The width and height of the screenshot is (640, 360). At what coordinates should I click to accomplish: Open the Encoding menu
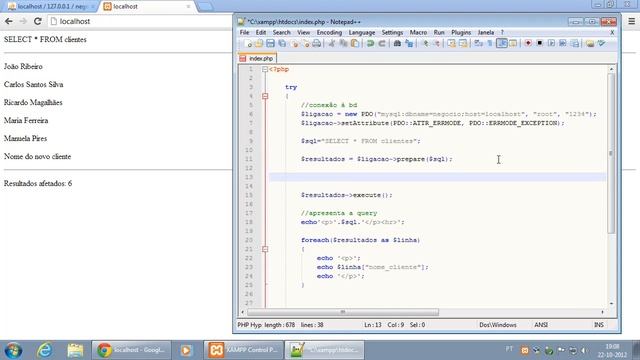click(329, 32)
